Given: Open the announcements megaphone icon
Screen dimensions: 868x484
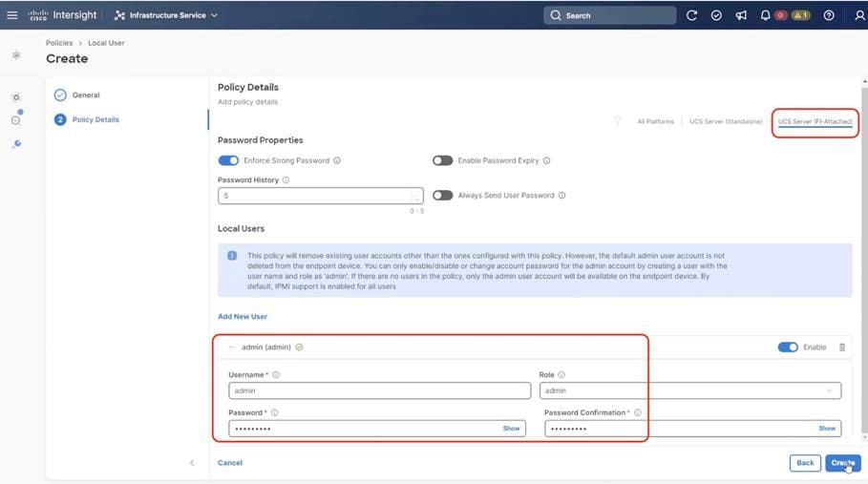Looking at the screenshot, I should pos(741,15).
